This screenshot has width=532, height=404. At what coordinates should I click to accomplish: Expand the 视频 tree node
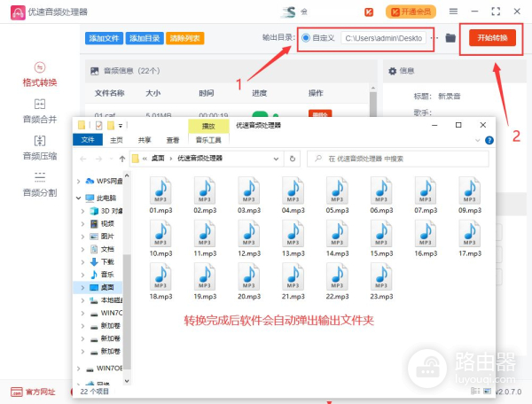pyautogui.click(x=82, y=223)
